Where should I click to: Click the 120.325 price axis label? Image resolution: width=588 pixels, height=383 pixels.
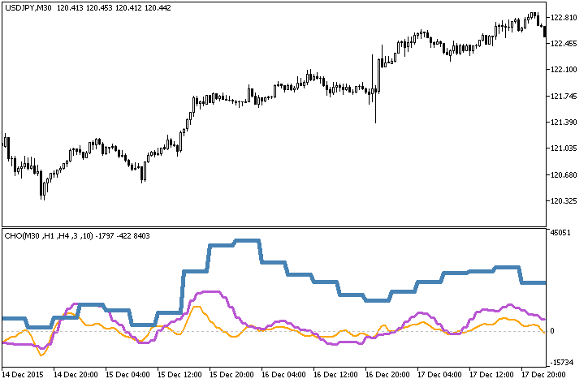(564, 201)
